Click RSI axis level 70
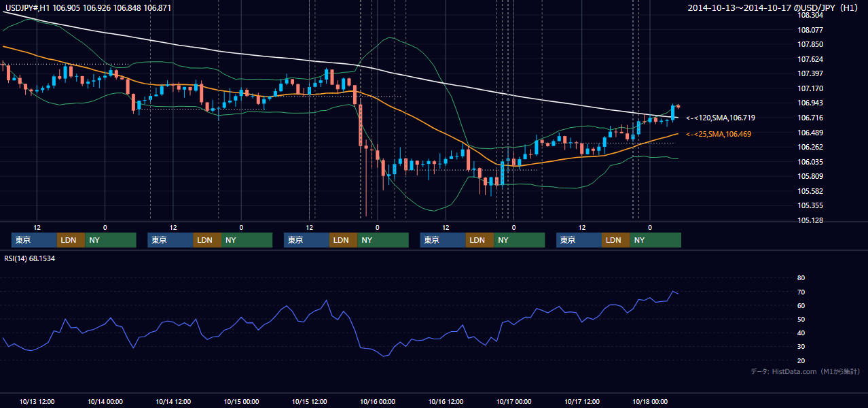The image size is (868, 408). click(801, 292)
